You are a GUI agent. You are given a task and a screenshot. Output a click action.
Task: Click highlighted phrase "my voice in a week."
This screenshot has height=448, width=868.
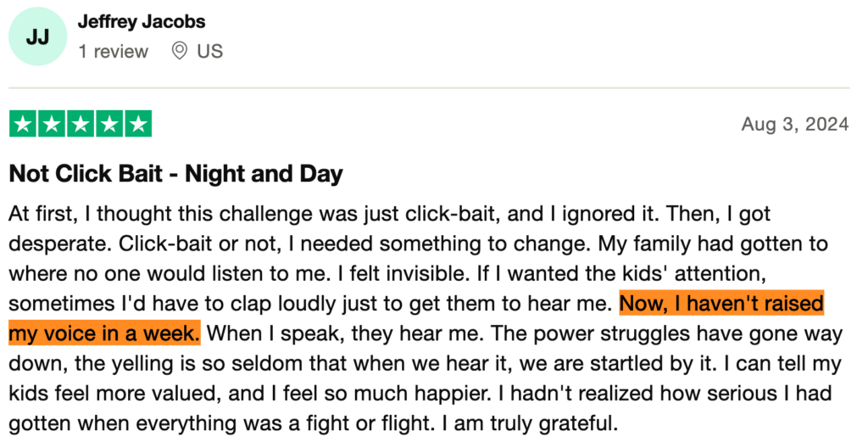tap(104, 333)
